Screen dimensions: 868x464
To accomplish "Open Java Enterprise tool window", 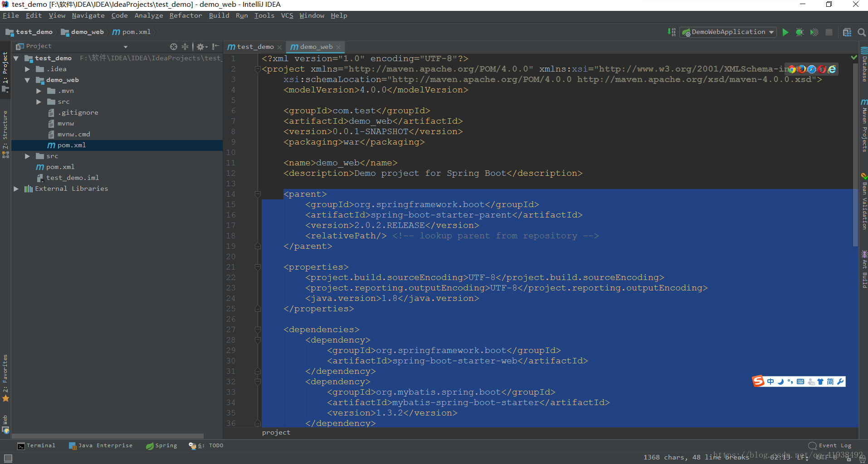I will [101, 446].
